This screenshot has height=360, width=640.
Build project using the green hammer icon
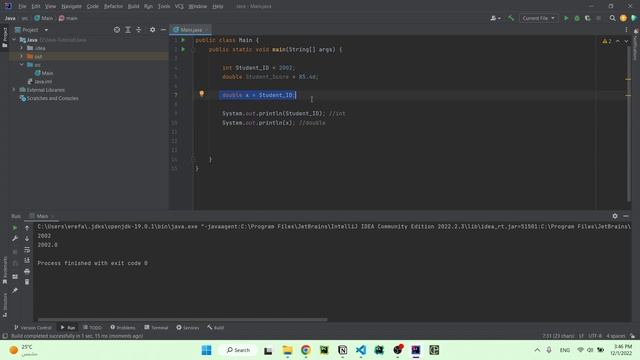(x=511, y=18)
